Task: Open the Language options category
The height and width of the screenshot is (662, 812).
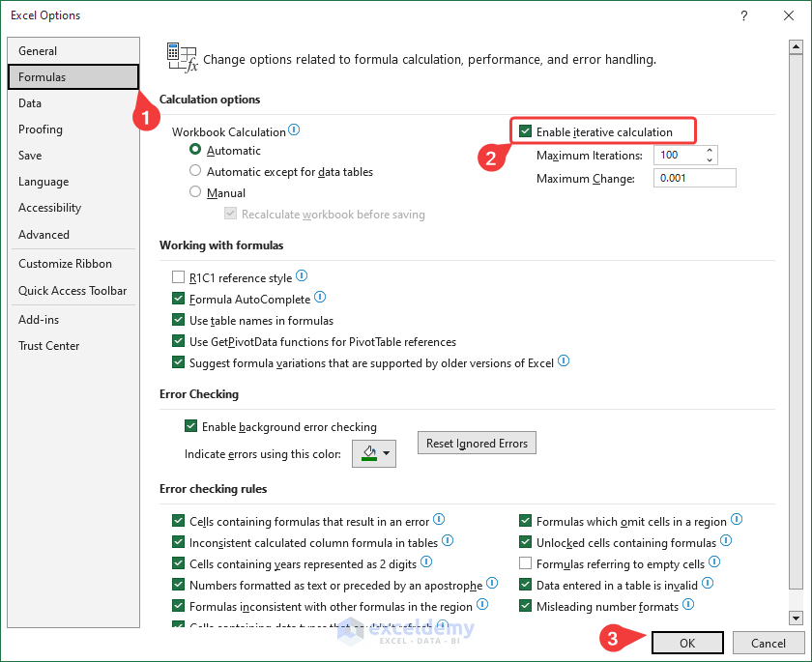Action: coord(73,182)
